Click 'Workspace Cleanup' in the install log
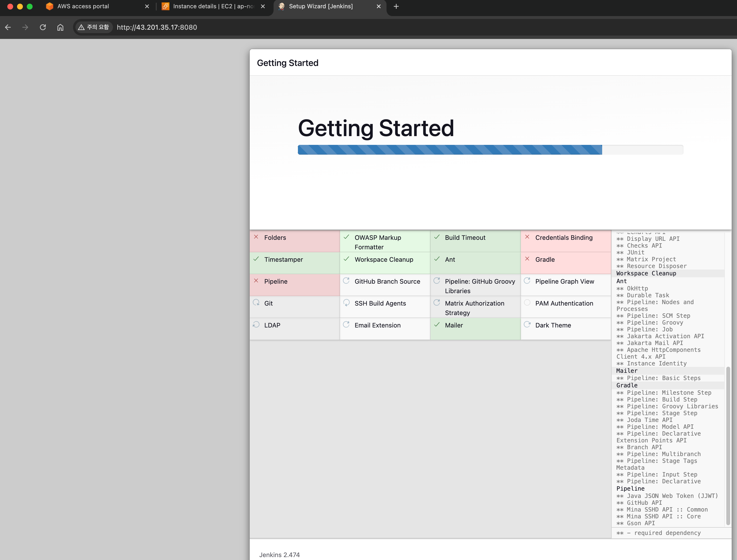Image resolution: width=737 pixels, height=560 pixels. click(646, 273)
